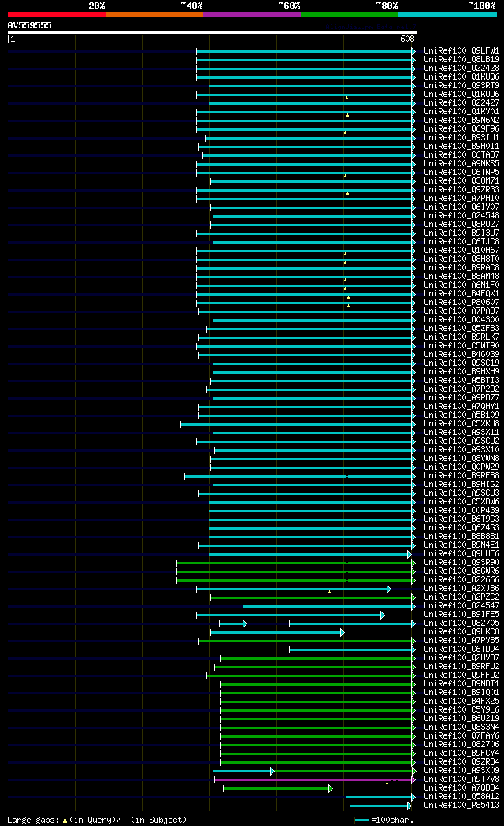Image resolution: width=504 pixels, height=826 pixels.
Task: Click the orange ~40% identity legend segment
Action: (x=154, y=14)
